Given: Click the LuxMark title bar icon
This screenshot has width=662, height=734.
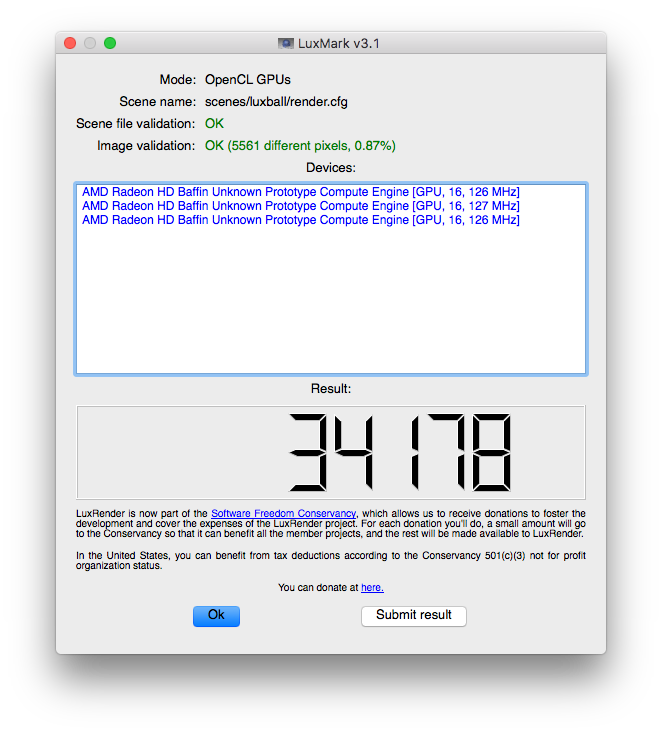Looking at the screenshot, I should point(286,44).
